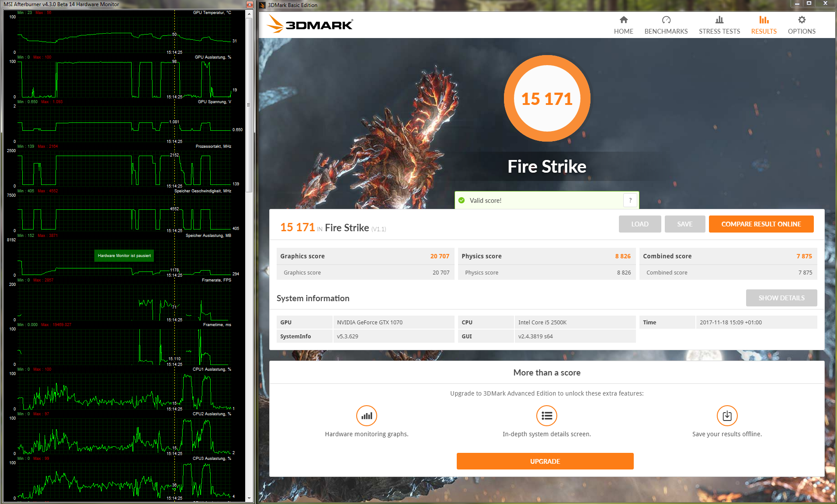Screen dimensions: 837x504
Task: Select the Physics score 8 826 header
Action: (546, 256)
